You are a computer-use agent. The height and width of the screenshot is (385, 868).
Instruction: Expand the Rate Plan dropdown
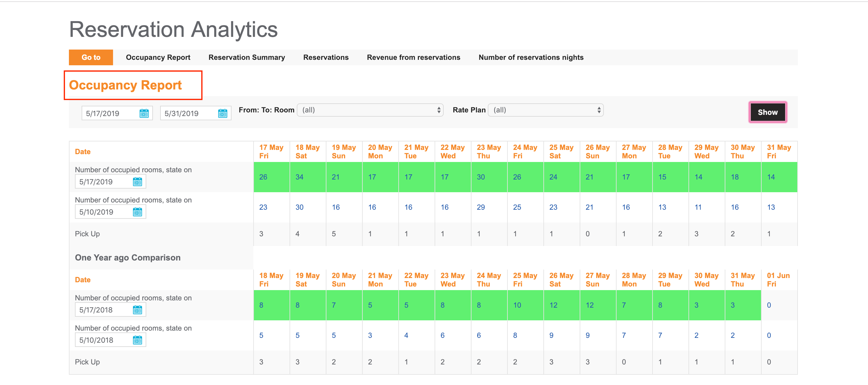click(x=545, y=110)
